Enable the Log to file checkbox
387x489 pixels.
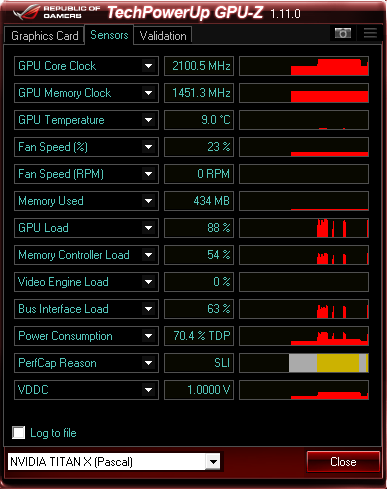click(19, 433)
